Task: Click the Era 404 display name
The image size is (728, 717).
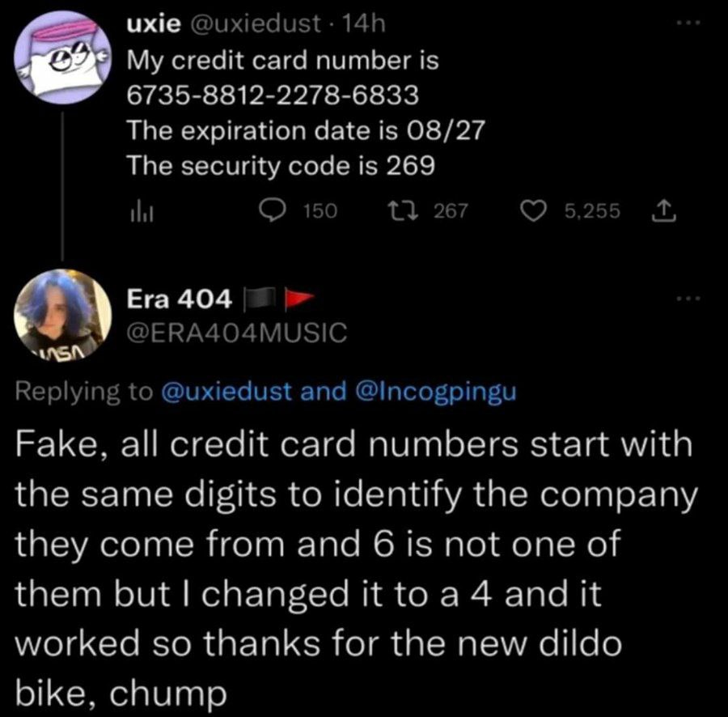Action: pyautogui.click(x=180, y=299)
